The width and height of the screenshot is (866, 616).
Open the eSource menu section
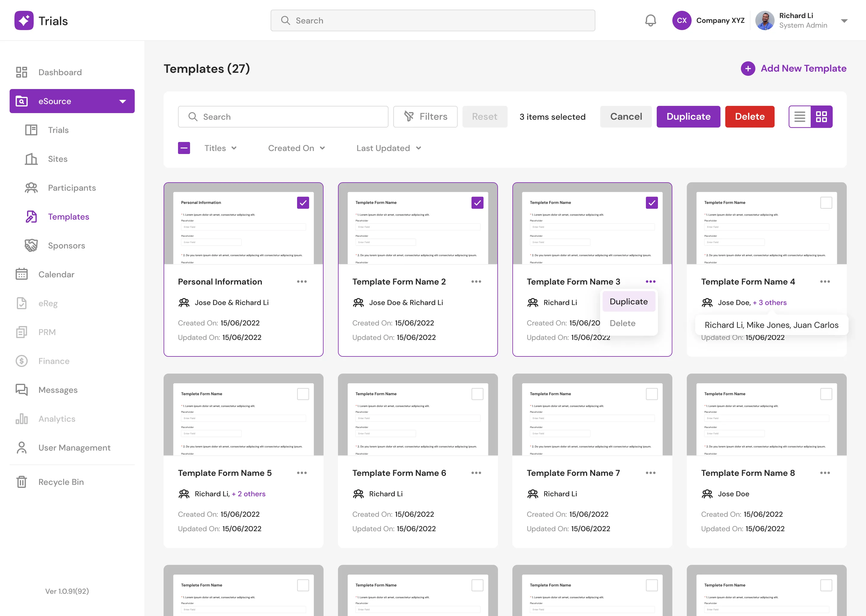point(72,101)
